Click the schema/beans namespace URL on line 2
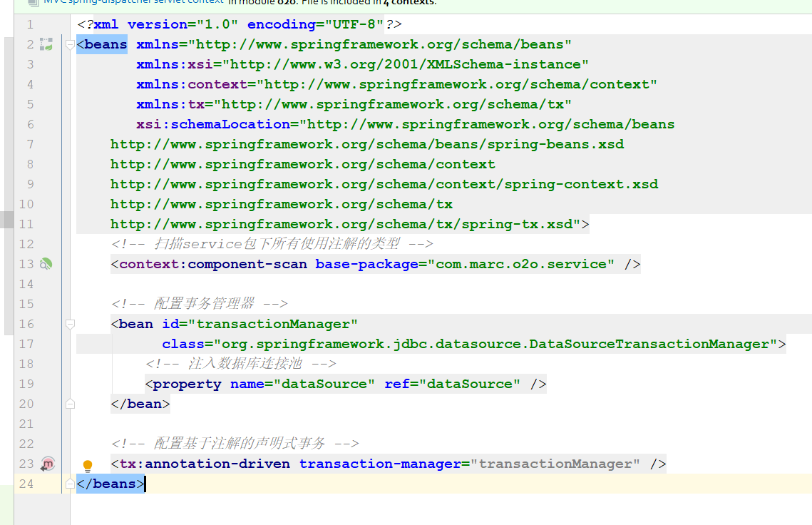812x525 pixels. click(379, 44)
